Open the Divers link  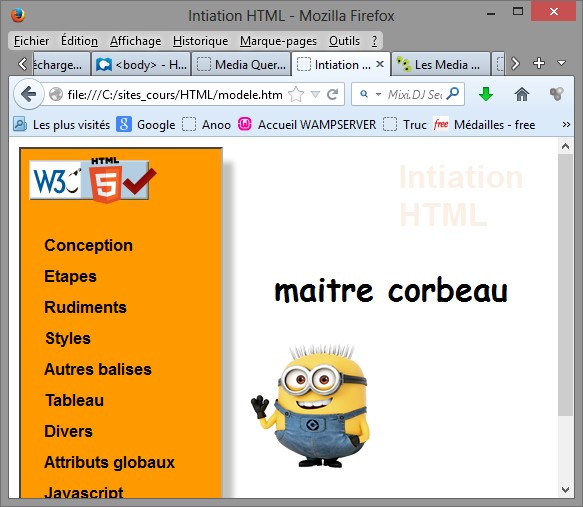pos(68,432)
